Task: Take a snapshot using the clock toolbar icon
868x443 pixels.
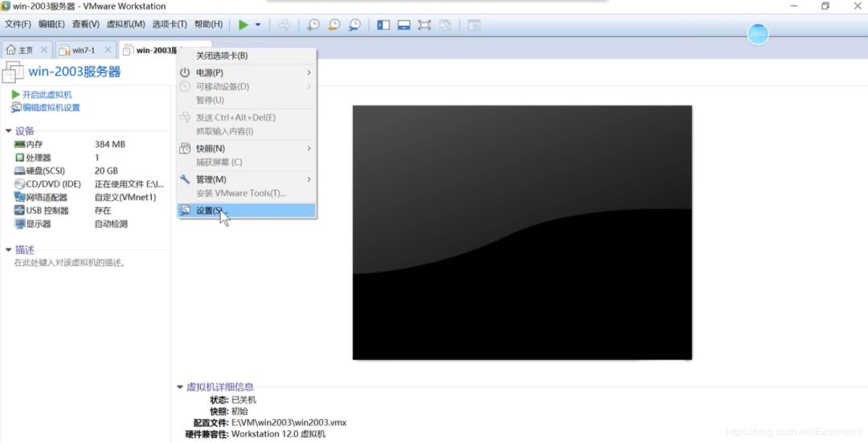Action: coord(313,25)
